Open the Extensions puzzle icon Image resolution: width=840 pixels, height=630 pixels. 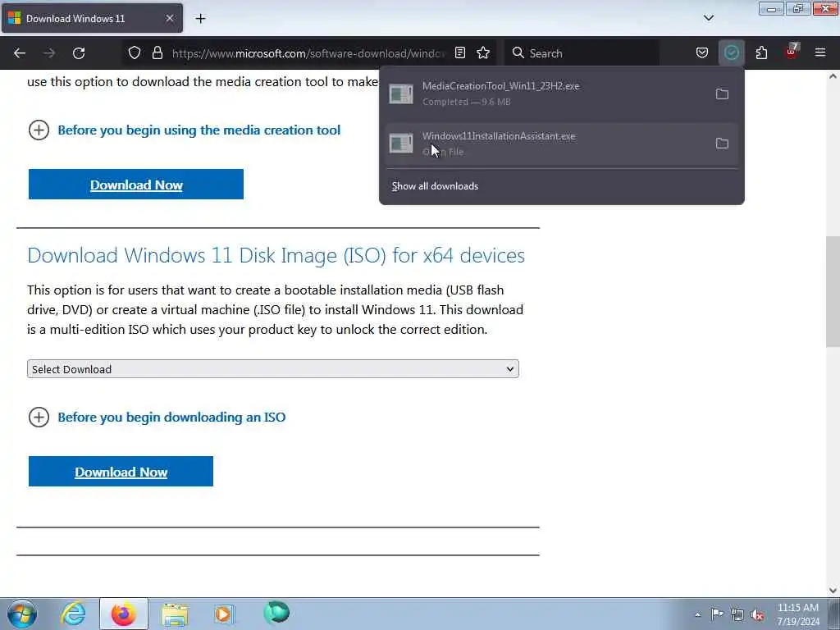[761, 53]
